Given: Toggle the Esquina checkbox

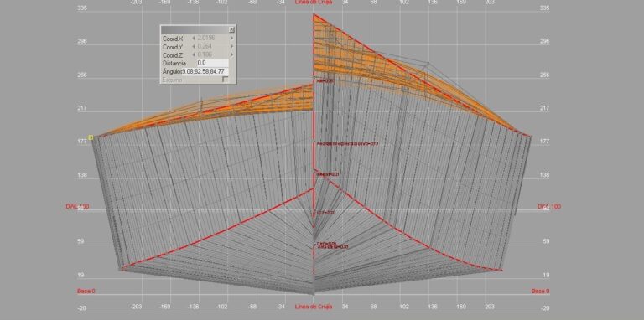Looking at the screenshot, I should [225, 80].
